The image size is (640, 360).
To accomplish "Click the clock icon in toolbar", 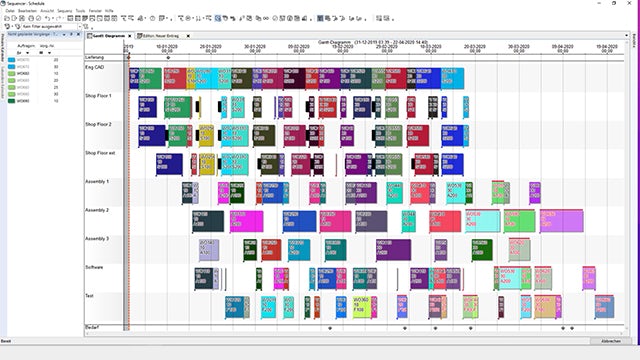I will (152, 18).
